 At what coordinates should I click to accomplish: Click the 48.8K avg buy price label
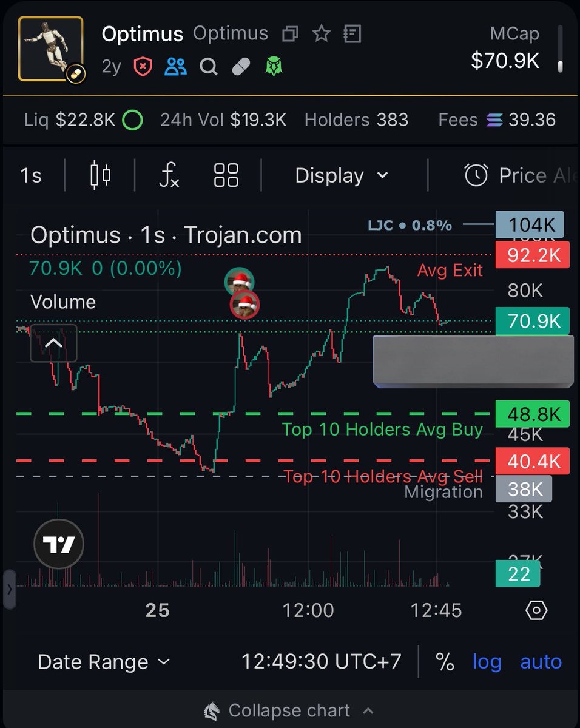pyautogui.click(x=533, y=414)
